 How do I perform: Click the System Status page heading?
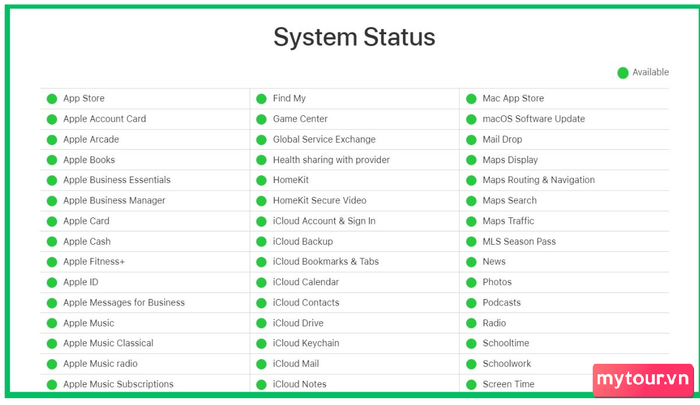point(354,37)
